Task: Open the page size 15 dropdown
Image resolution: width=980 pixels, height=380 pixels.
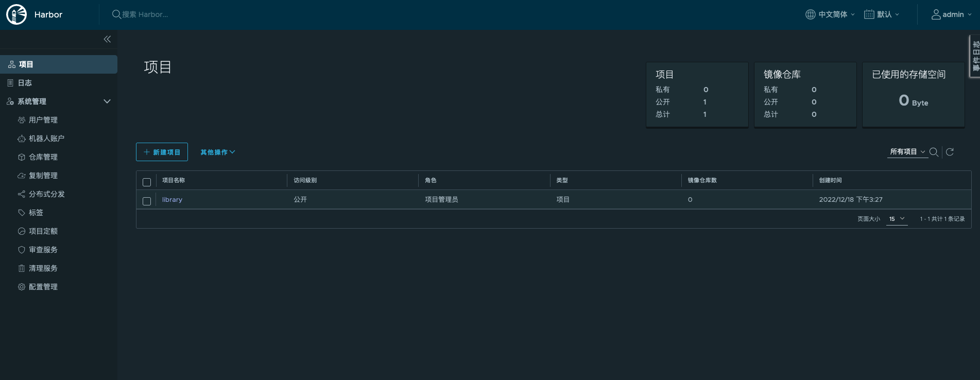Action: tap(897, 219)
